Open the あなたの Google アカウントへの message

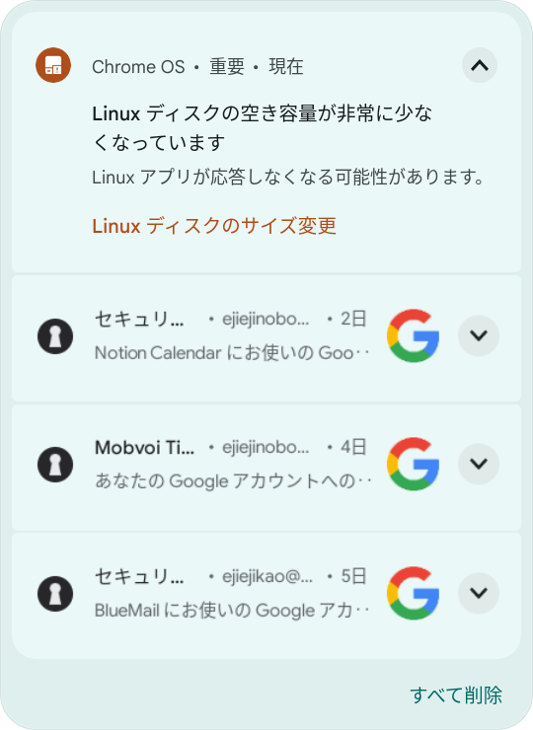click(x=233, y=481)
